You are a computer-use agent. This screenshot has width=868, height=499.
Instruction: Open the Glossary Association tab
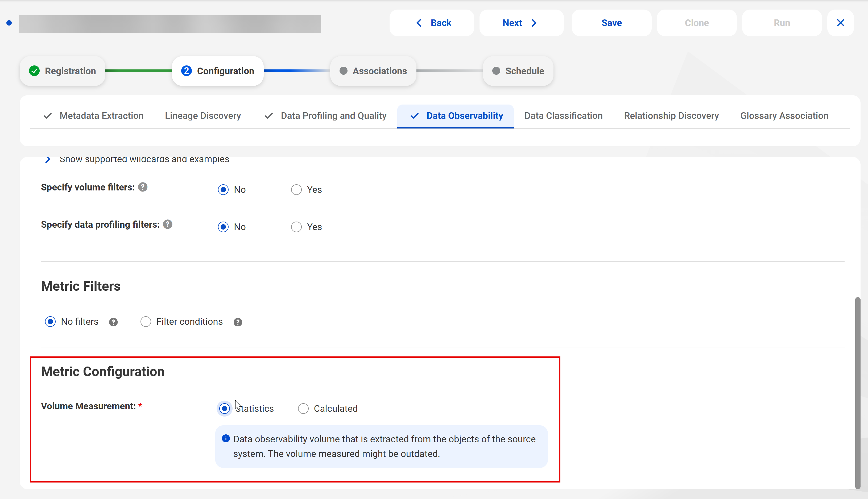tap(784, 116)
